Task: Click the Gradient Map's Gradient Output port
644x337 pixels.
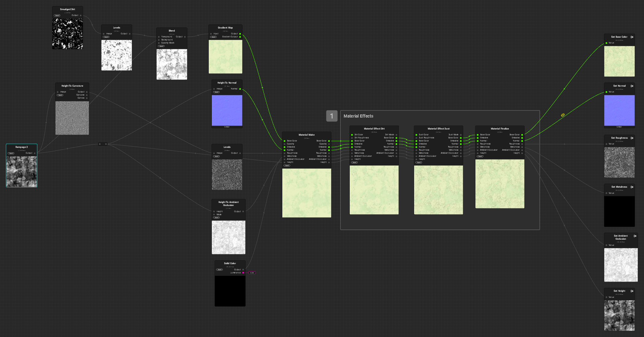Action: click(240, 37)
